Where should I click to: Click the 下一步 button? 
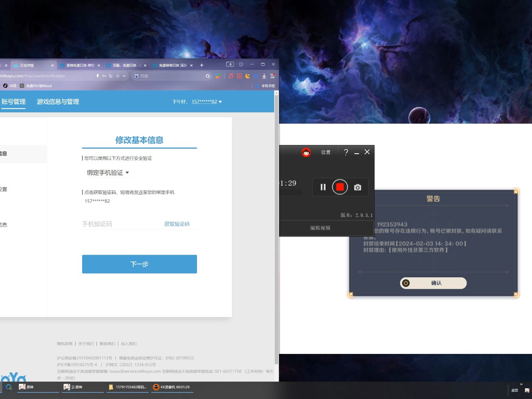tap(139, 264)
